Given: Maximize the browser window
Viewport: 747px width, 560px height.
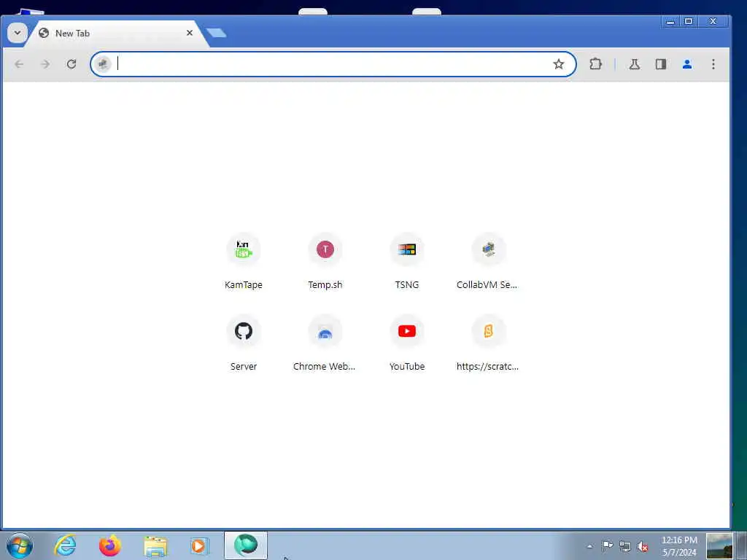Looking at the screenshot, I should coord(689,21).
